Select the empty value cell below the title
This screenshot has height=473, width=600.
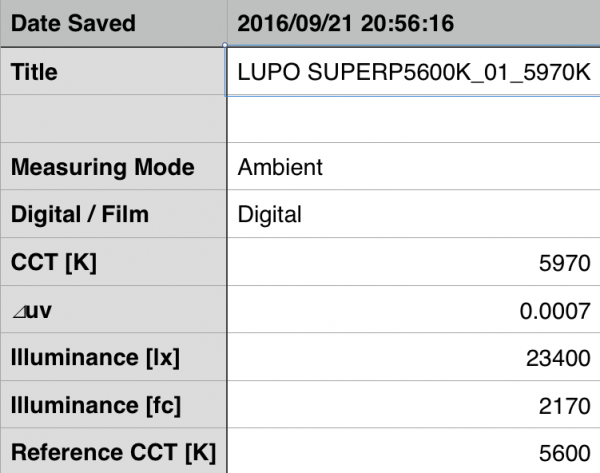coord(412,121)
